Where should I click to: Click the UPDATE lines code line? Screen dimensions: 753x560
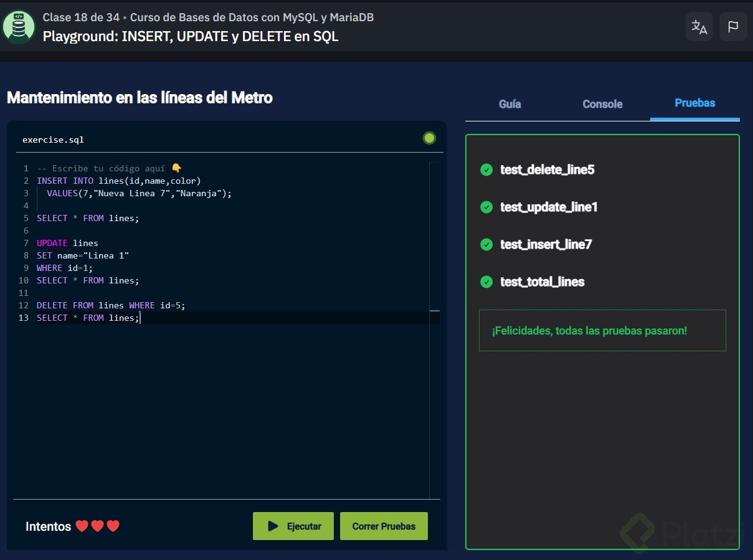point(67,243)
